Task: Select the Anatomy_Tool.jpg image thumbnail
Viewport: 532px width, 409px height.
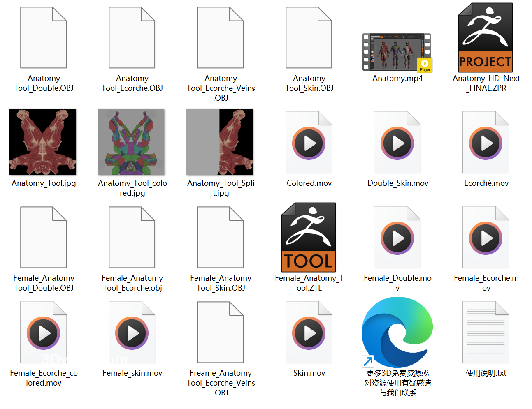Action: click(x=43, y=142)
